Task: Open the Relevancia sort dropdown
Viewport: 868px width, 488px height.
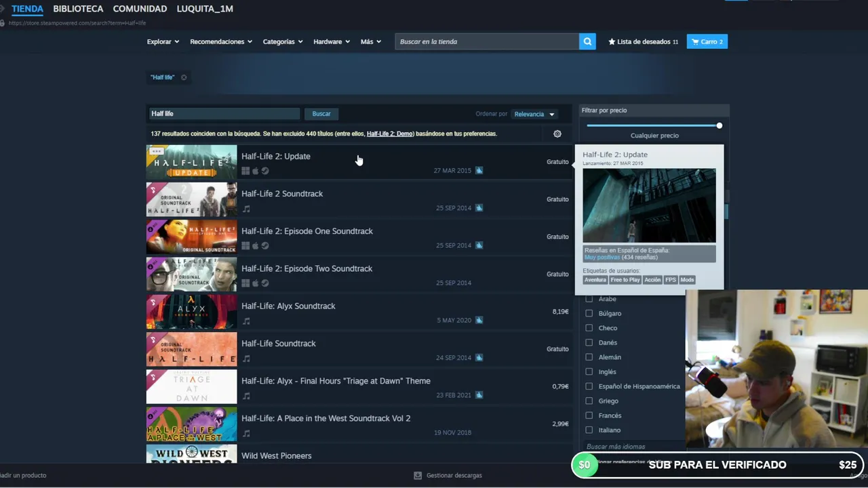Action: [x=534, y=114]
